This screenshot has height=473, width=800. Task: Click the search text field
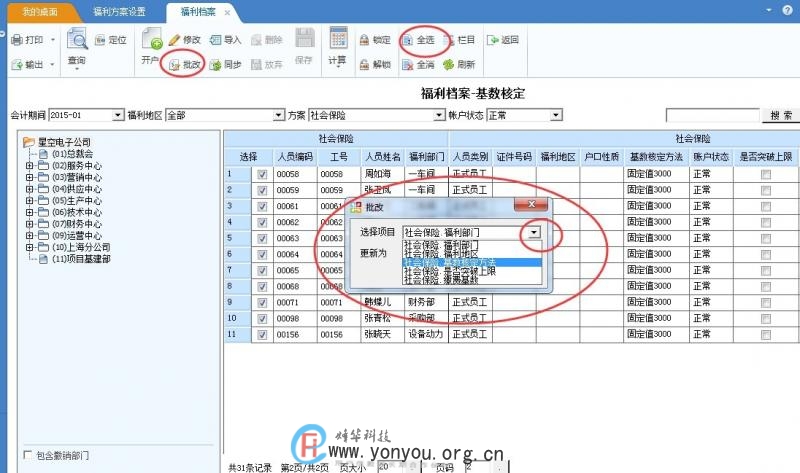(x=713, y=115)
